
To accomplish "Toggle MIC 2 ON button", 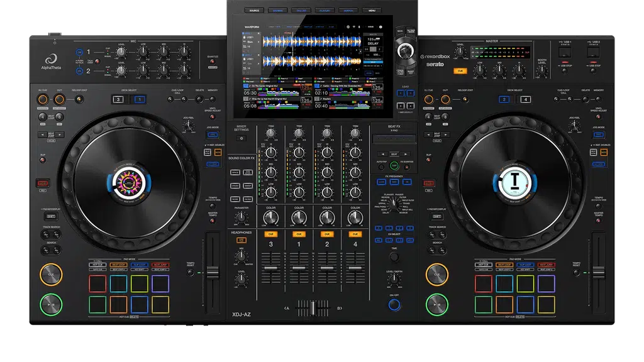I will click(x=79, y=71).
